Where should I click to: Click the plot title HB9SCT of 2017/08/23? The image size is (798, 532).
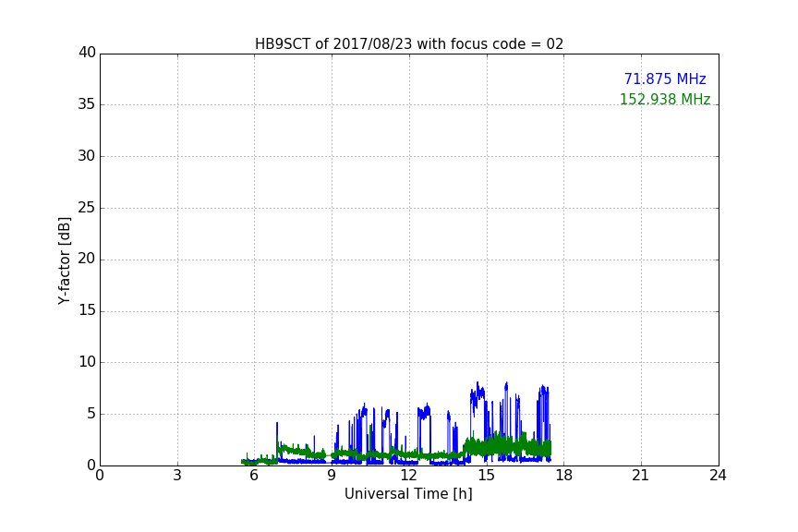click(409, 44)
